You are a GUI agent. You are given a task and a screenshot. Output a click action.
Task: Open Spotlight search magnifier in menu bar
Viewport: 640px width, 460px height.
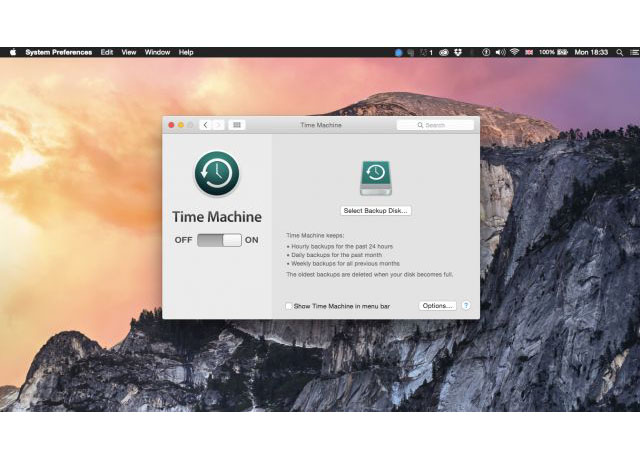coord(619,52)
